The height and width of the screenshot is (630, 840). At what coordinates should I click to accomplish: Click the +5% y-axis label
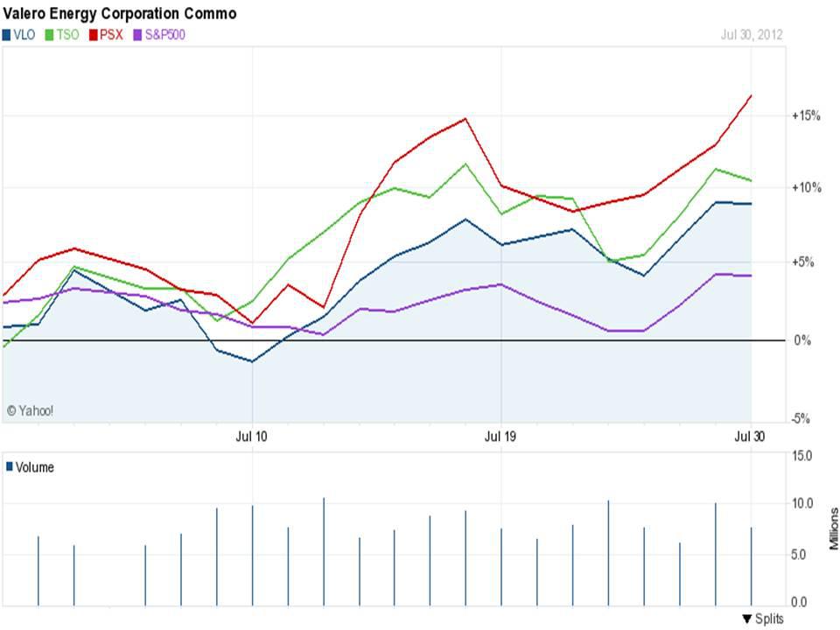803,262
